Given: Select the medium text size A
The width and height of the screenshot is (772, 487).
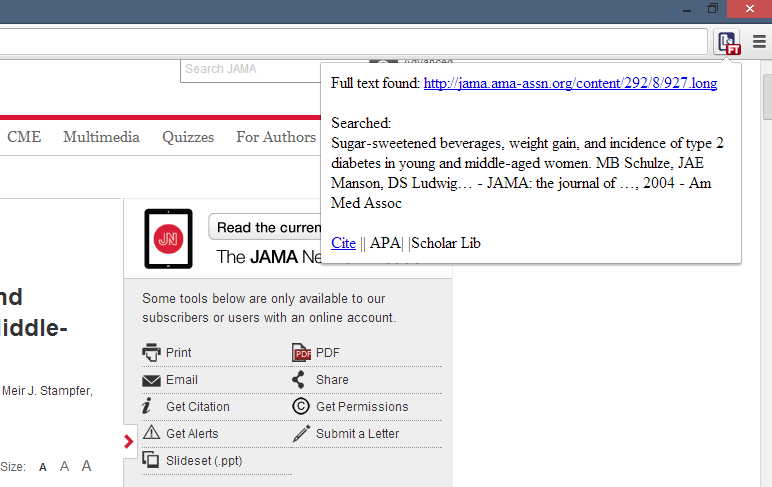Looking at the screenshot, I should click(x=64, y=466).
